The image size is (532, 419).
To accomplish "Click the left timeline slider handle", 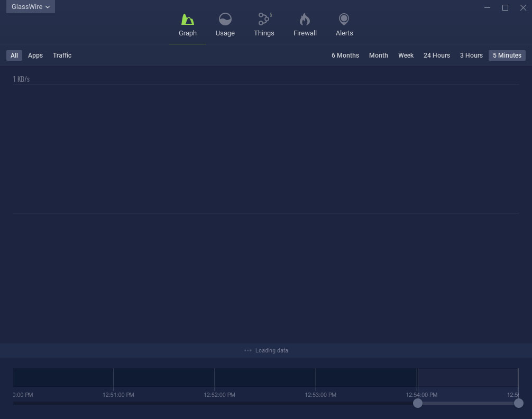I will (418, 403).
